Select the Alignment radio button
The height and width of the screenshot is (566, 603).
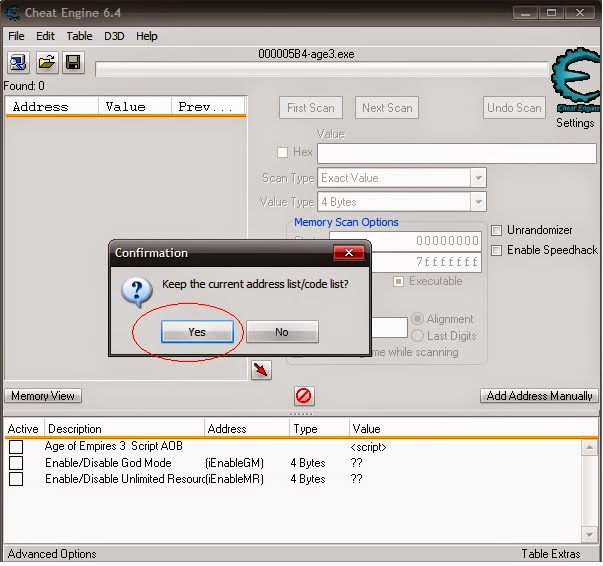click(x=417, y=319)
